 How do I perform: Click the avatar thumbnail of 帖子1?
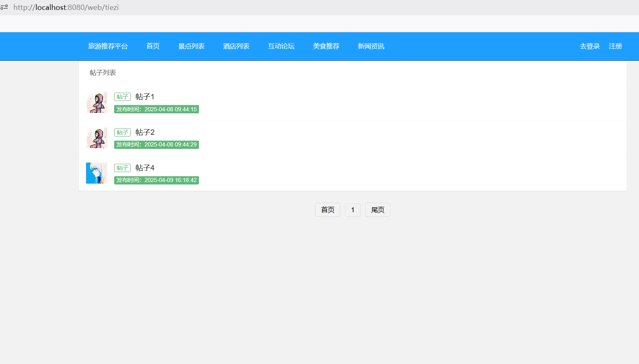[x=96, y=102]
